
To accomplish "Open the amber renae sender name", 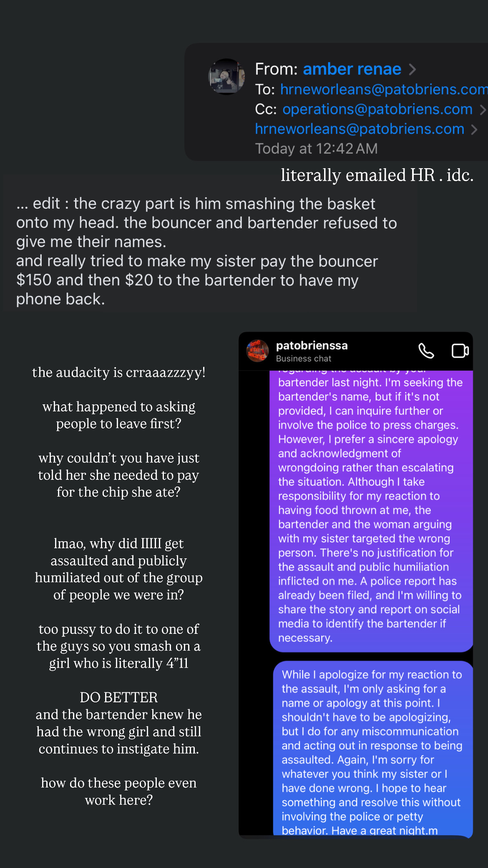I will pyautogui.click(x=352, y=69).
